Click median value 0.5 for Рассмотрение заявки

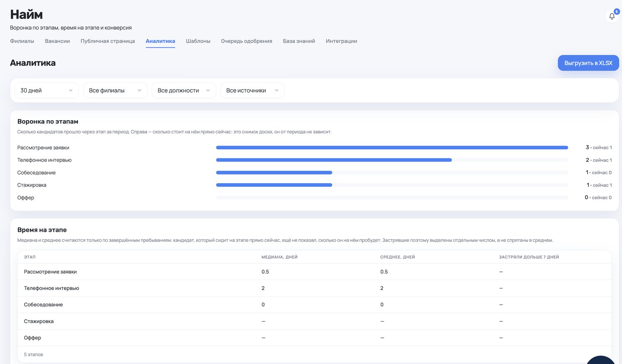point(265,272)
